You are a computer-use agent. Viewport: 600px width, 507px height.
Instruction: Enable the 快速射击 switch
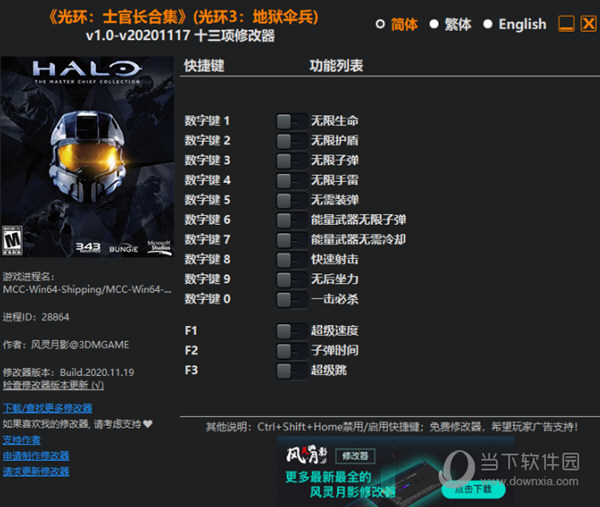(292, 260)
